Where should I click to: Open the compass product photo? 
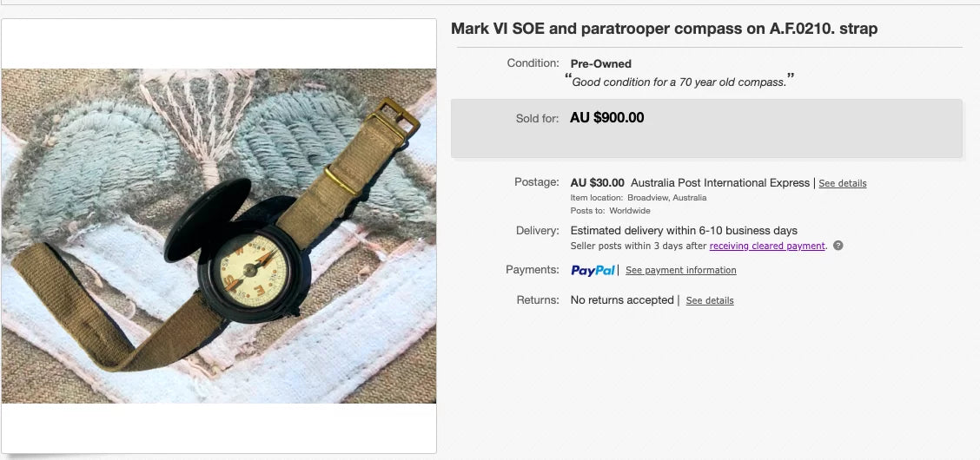[x=219, y=235]
